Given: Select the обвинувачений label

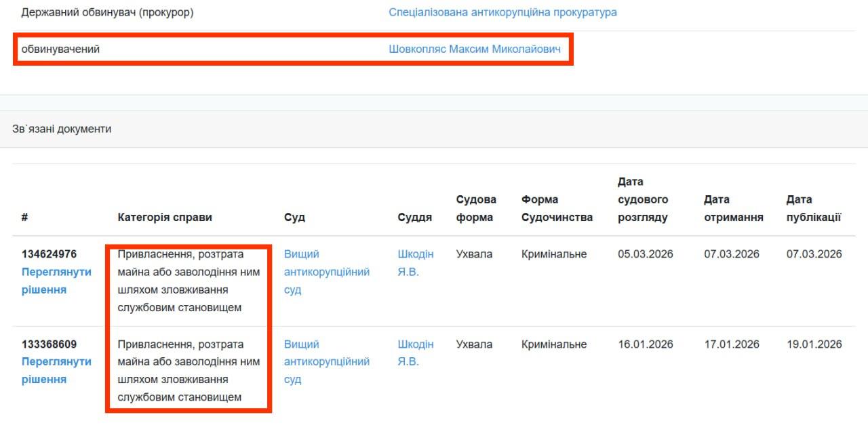Looking at the screenshot, I should (60, 49).
